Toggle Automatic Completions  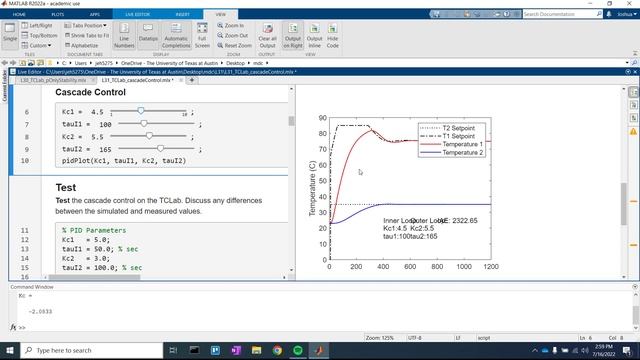coord(176,35)
